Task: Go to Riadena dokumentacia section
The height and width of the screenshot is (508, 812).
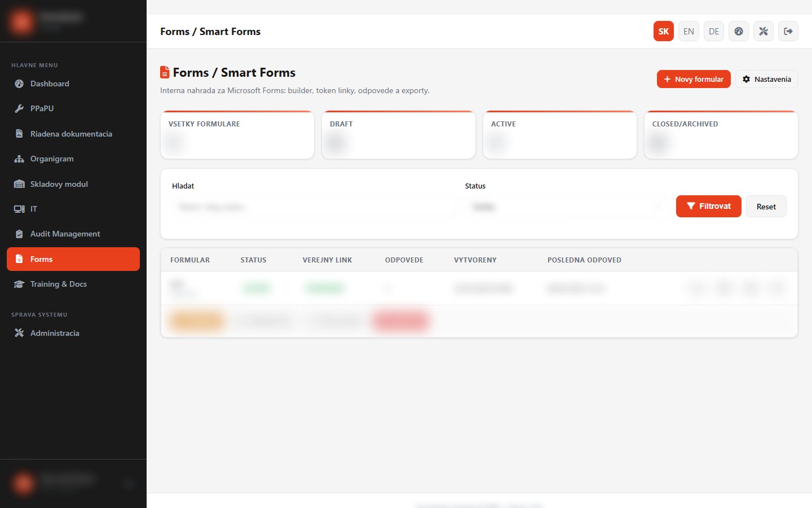Action: 73,134
